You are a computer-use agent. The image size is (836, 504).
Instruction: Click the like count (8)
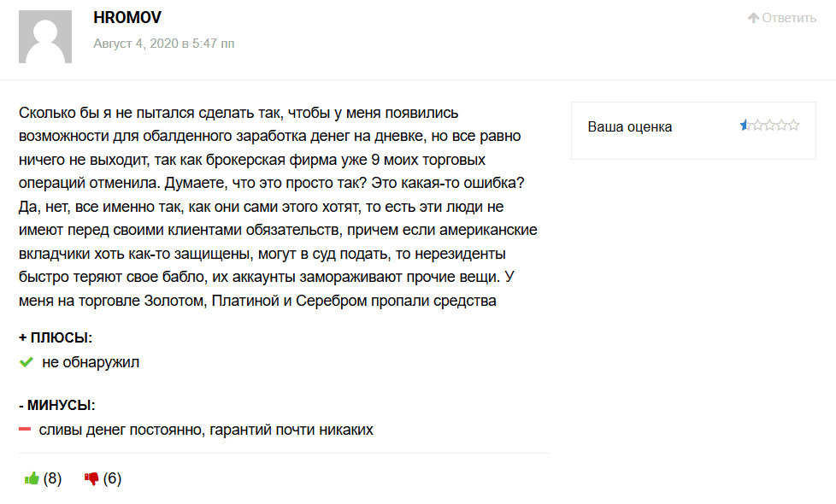click(x=53, y=478)
